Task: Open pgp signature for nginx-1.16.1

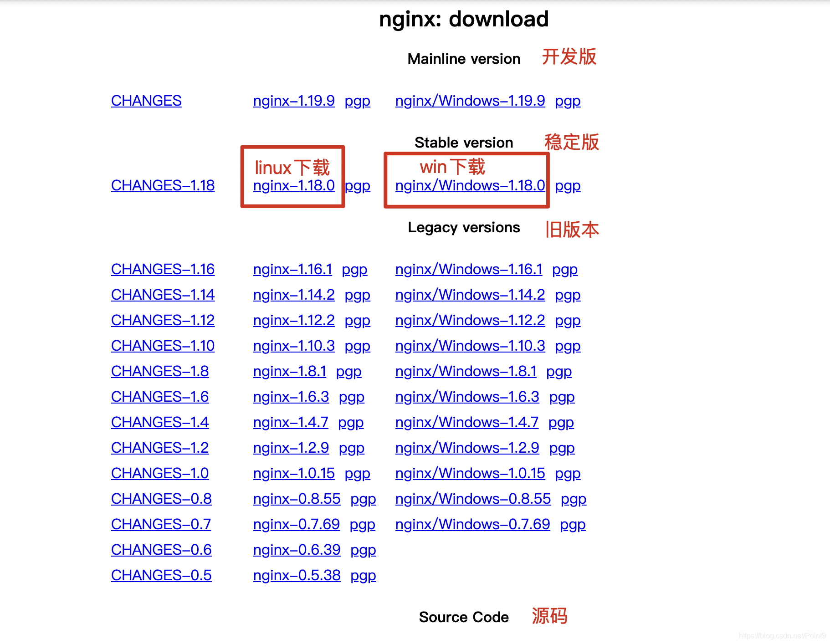Action: pyautogui.click(x=354, y=269)
